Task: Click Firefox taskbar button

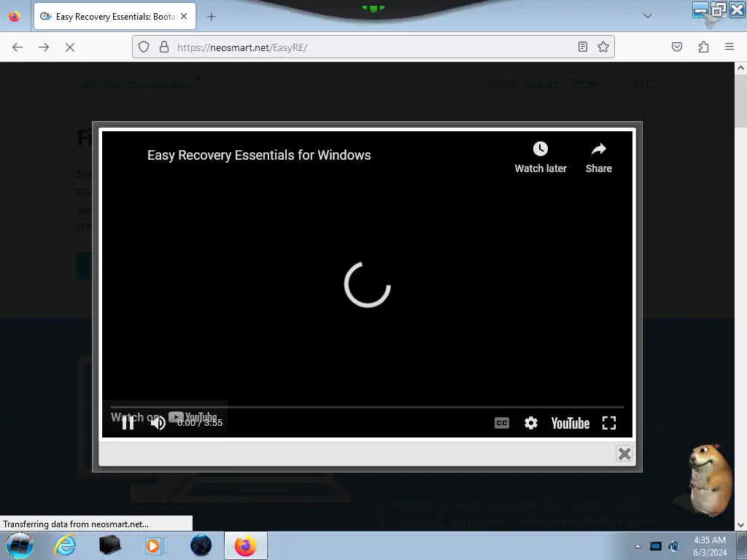Action: coord(245,545)
